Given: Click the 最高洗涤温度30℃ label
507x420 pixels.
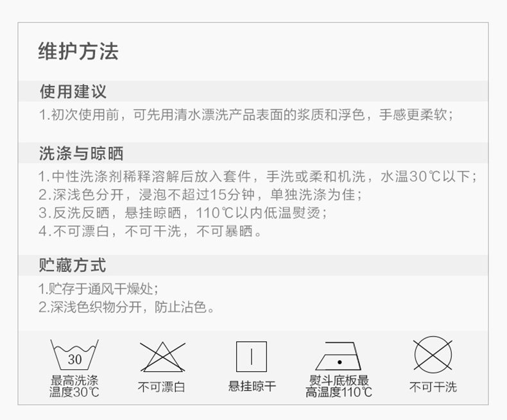Looking at the screenshot, I should click(x=74, y=386).
